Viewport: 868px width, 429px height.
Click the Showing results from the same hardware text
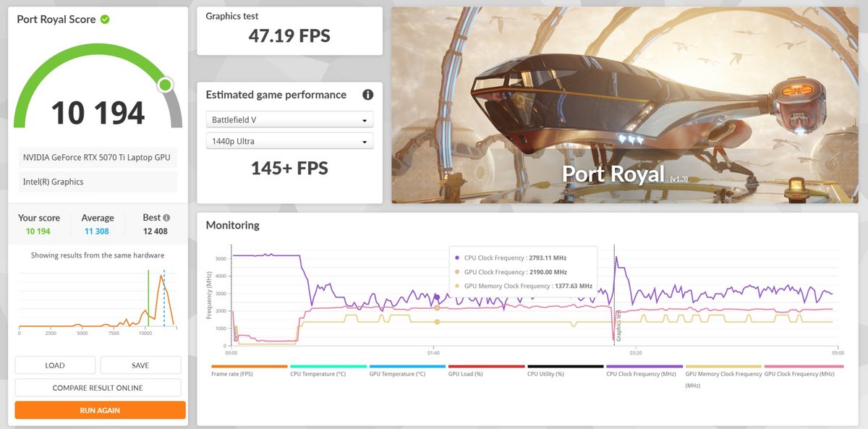coord(98,255)
